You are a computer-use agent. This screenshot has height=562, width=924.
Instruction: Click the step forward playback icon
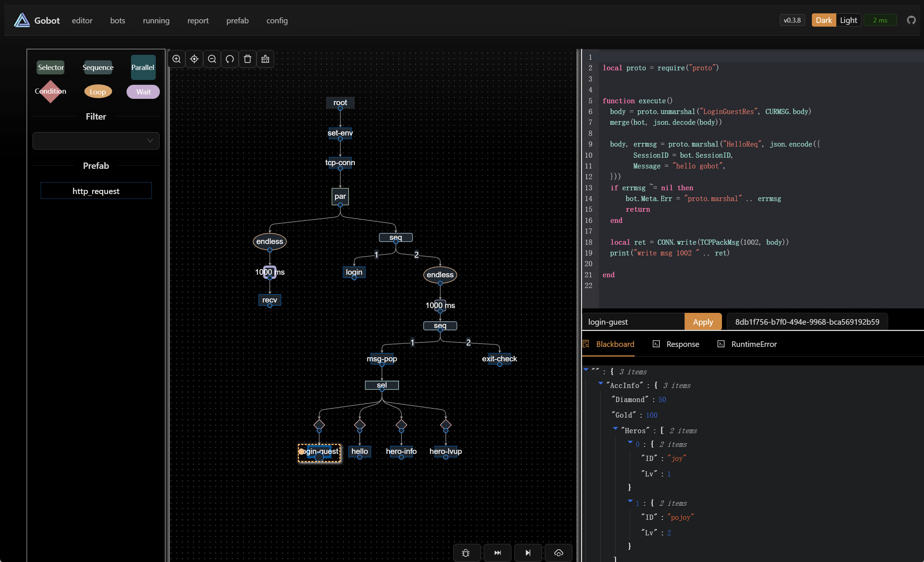point(528,553)
